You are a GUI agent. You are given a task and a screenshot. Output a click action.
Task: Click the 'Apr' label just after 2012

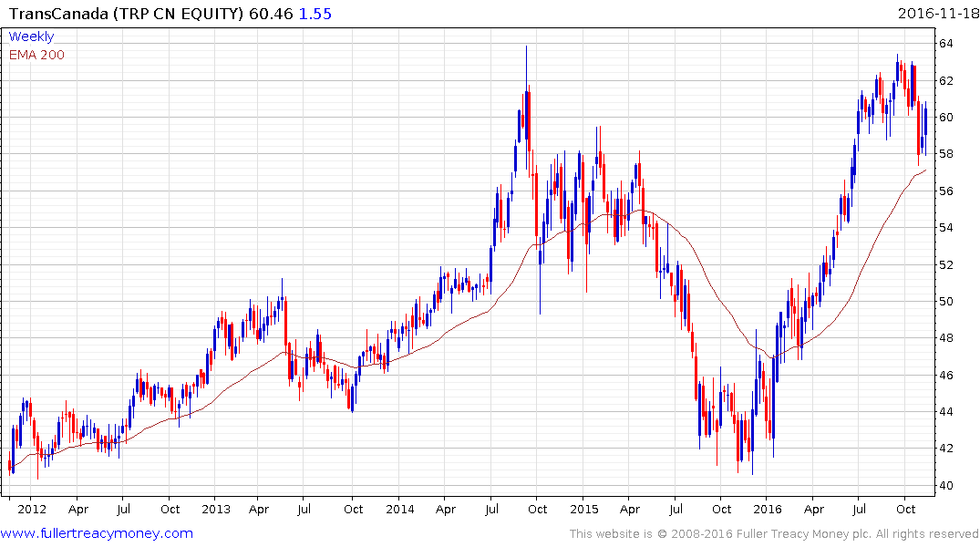78,510
